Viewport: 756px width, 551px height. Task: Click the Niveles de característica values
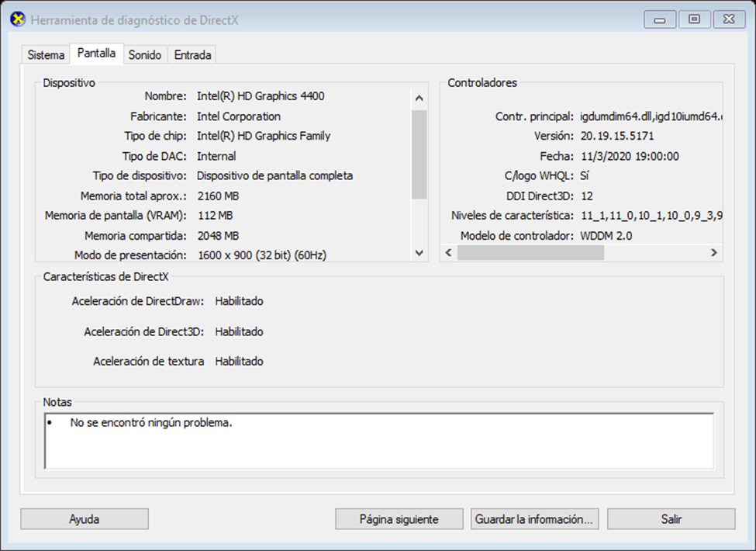pos(651,215)
